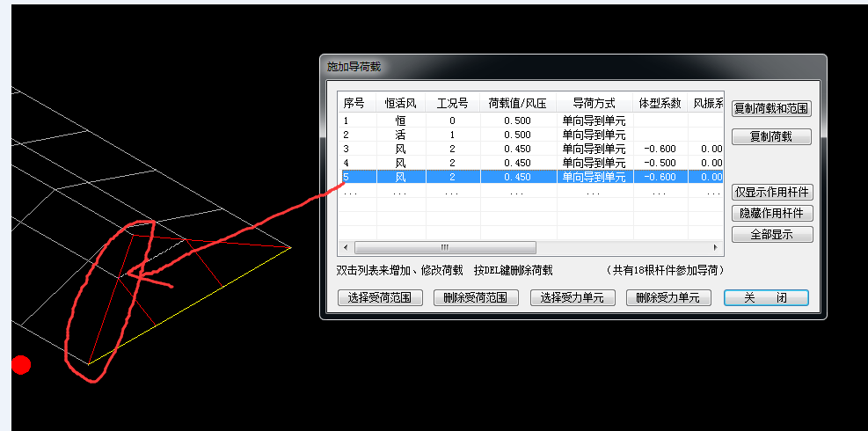Select row 1 恒 load
The image size is (868, 431).
click(531, 121)
